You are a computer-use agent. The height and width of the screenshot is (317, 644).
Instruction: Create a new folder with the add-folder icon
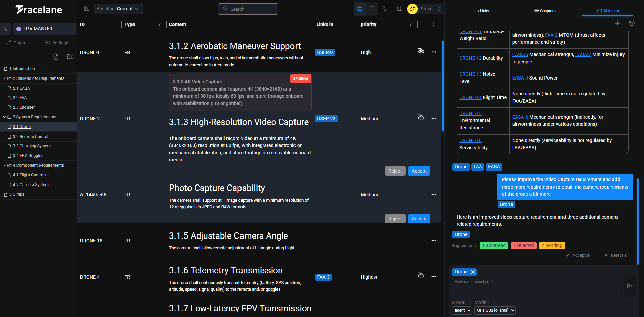tap(70, 57)
